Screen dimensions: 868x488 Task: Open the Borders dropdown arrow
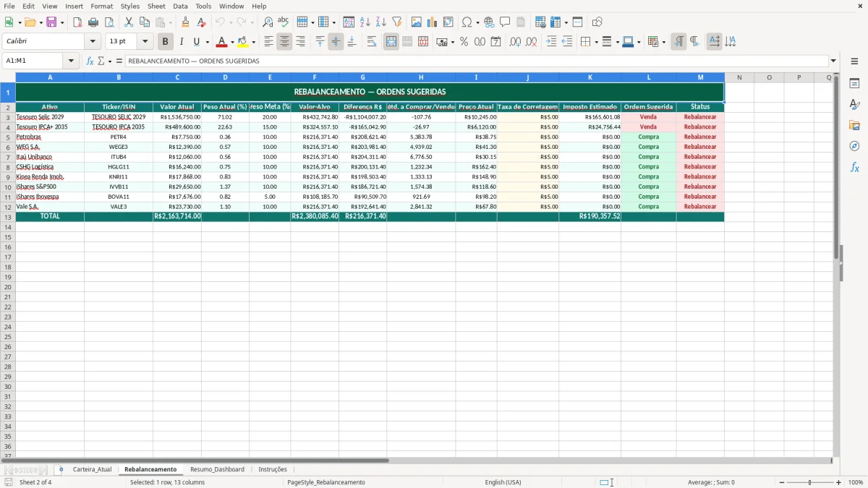point(596,42)
